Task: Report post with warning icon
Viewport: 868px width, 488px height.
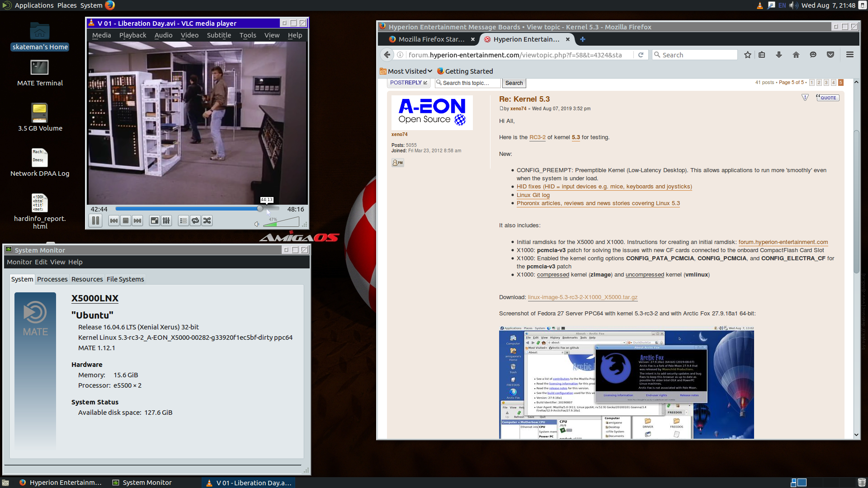Action: click(x=805, y=98)
